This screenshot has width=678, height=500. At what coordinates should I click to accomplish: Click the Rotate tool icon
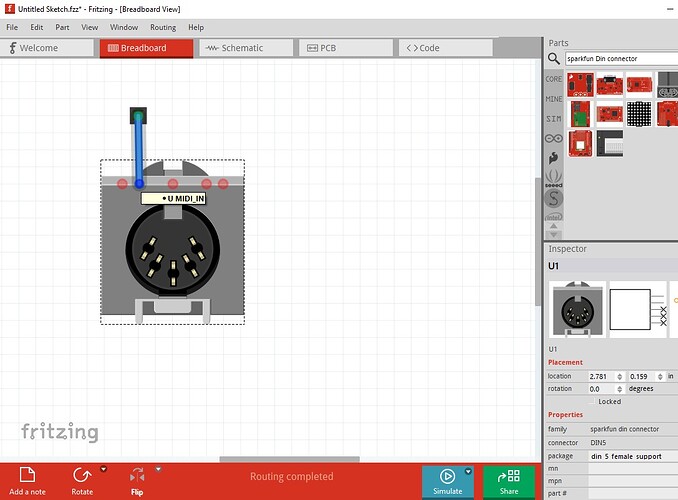tap(82, 475)
